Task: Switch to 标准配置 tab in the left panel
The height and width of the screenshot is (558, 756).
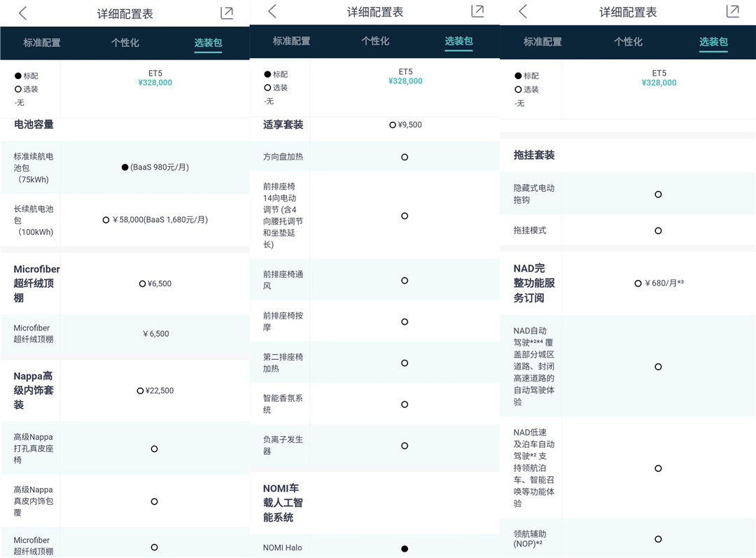Action: pos(42,43)
